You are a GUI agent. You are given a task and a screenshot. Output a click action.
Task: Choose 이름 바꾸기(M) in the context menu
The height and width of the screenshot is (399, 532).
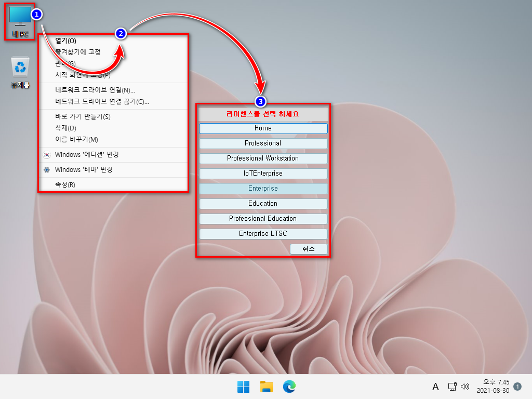pos(113,139)
